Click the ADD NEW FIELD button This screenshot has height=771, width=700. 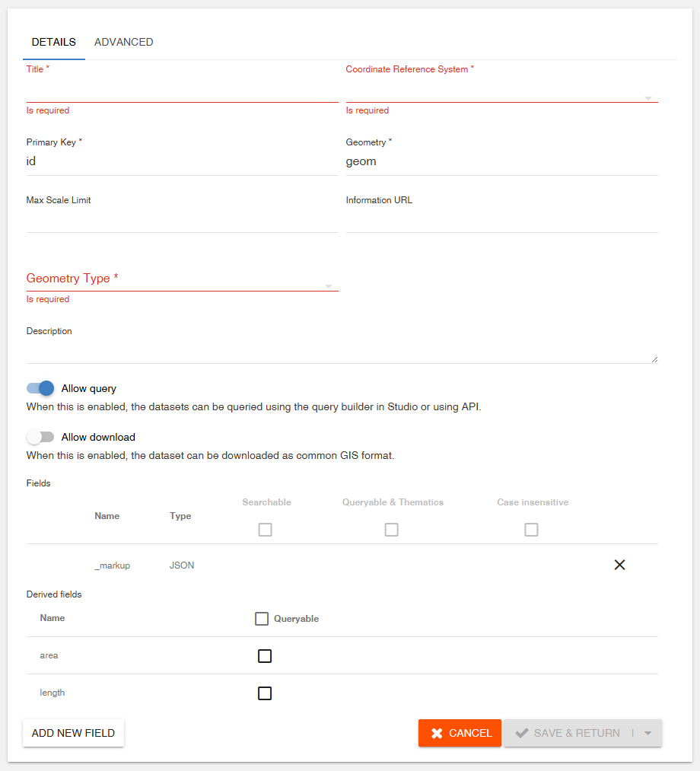tap(73, 733)
